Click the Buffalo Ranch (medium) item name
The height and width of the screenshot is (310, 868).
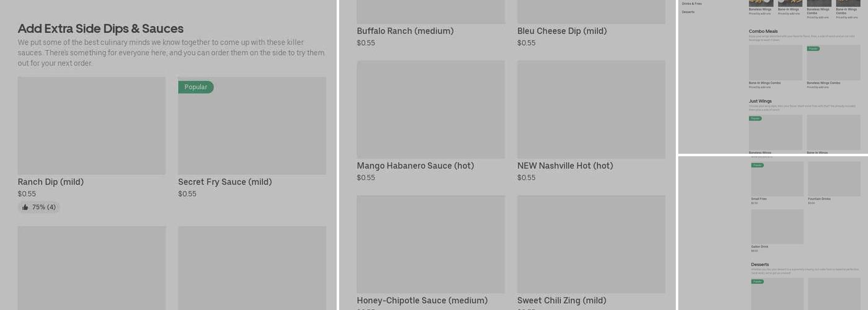coord(405,31)
